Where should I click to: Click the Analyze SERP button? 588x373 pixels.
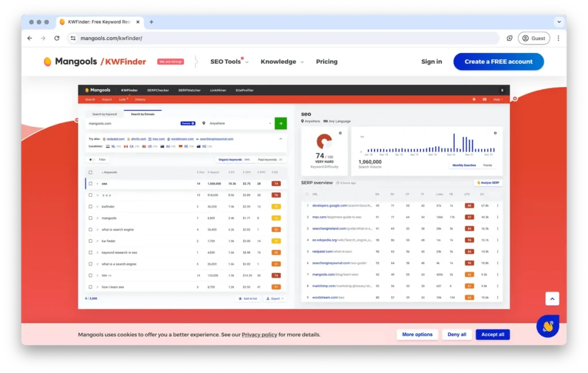[x=488, y=182]
